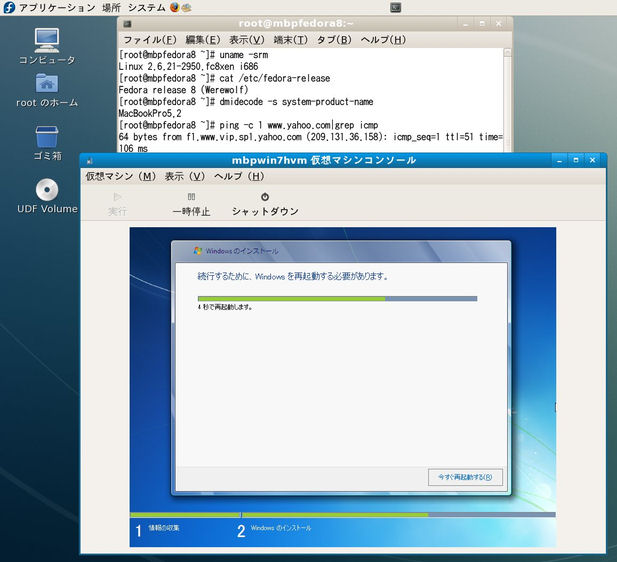Click the '64 bytes from' ping result line
Image resolution: width=617 pixels, height=562 pixels.
tap(310, 137)
